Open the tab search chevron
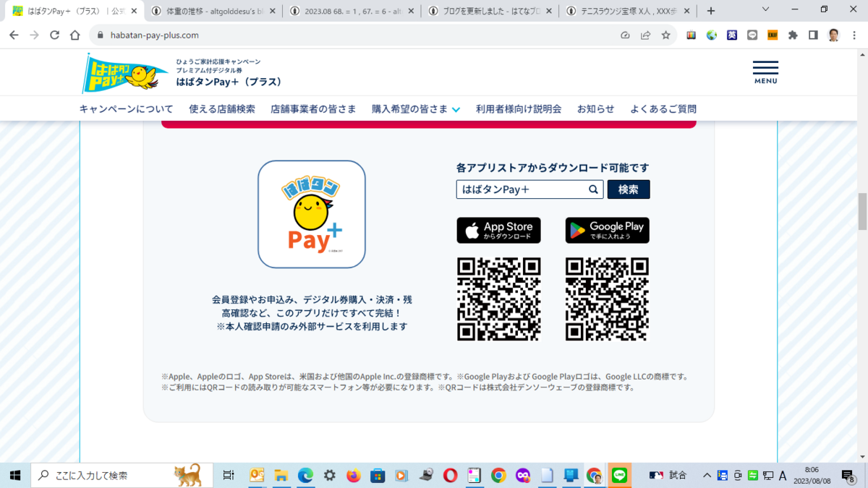 tap(766, 10)
